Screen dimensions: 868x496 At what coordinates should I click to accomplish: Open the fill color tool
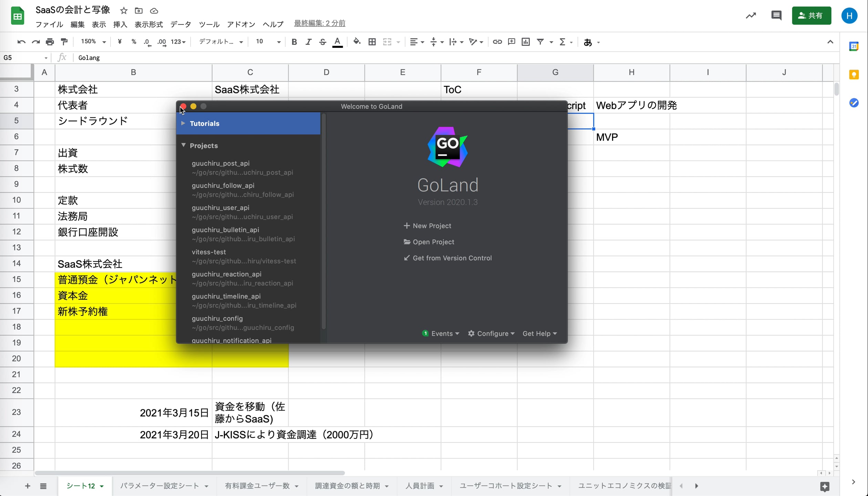(357, 42)
